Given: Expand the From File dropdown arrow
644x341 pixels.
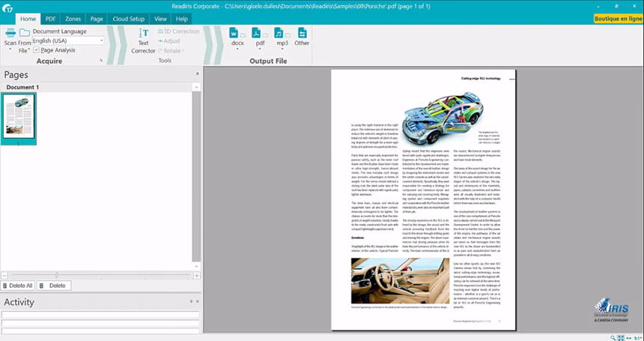Looking at the screenshot, I should (x=29, y=50).
